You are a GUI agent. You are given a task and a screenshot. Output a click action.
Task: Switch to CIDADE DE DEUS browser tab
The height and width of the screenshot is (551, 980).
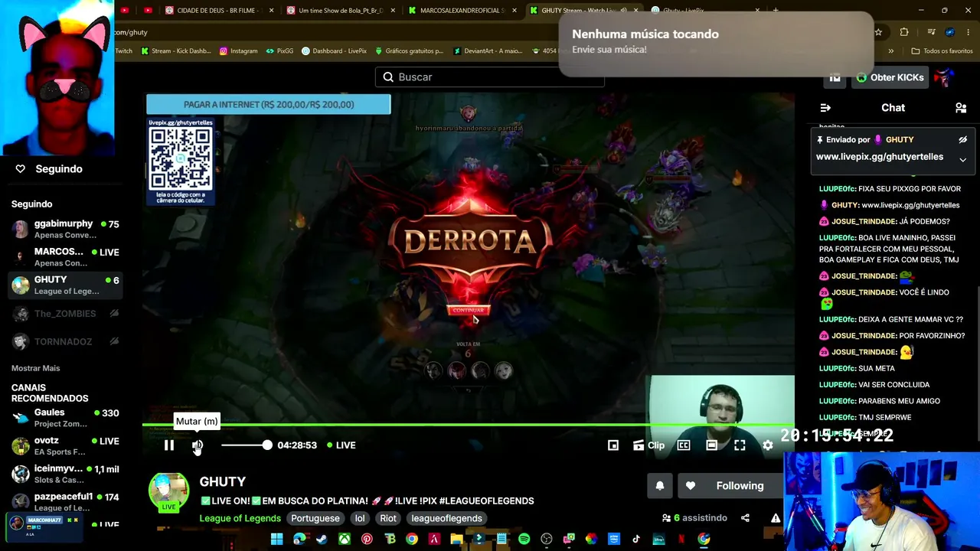coord(218,10)
